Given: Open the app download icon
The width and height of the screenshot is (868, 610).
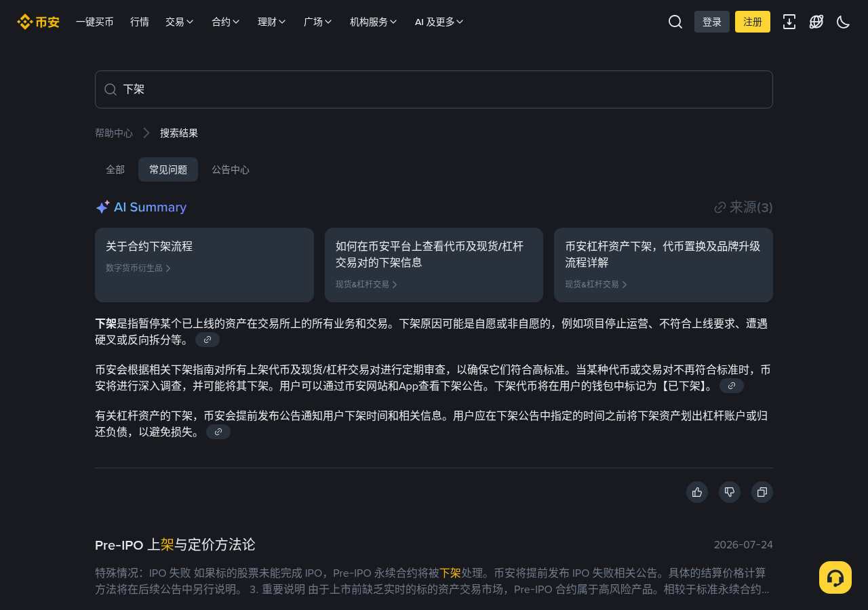Looking at the screenshot, I should pos(789,22).
